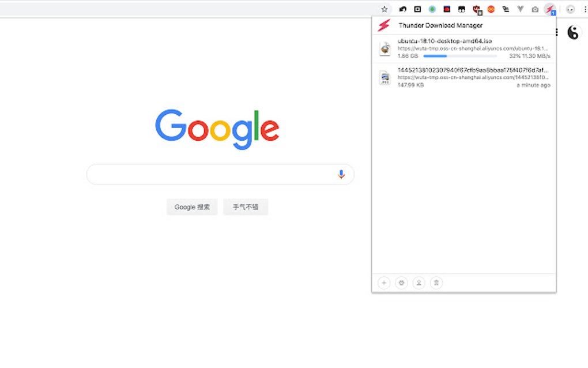Start voice search with the microphone icon
The width and height of the screenshot is (588, 368).
[341, 174]
